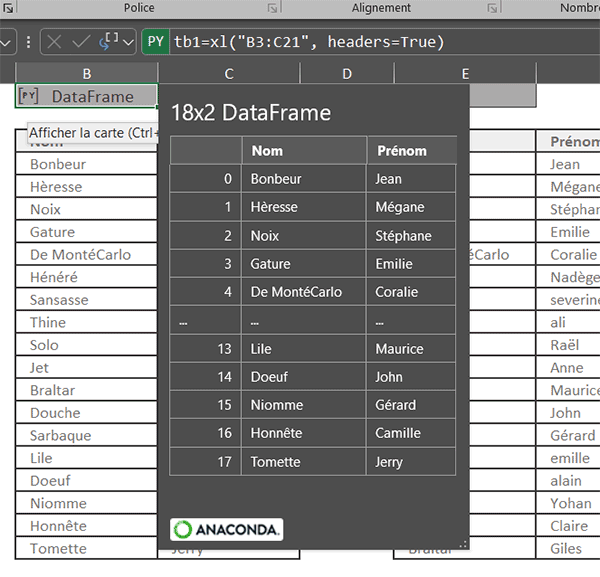Click Niomme in the card preview
Image resolution: width=600 pixels, height=577 pixels.
(x=277, y=405)
